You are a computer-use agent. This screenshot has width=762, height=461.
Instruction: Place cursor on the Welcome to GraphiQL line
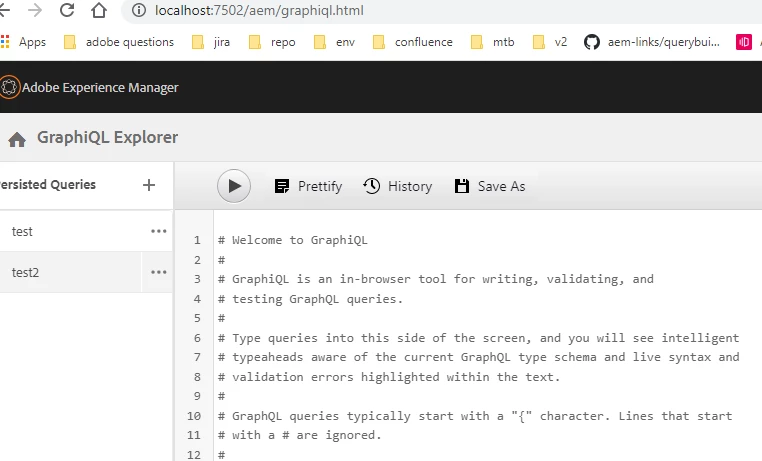[293, 240]
